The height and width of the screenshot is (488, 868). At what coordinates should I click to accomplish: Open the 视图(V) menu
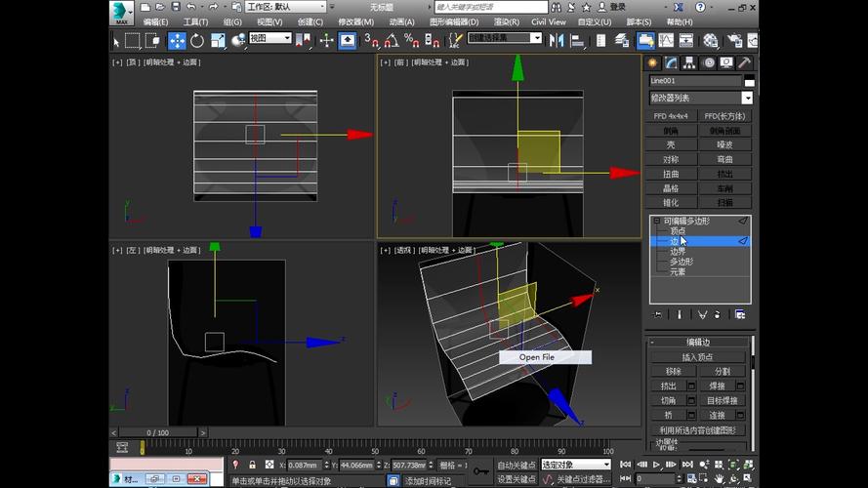(x=269, y=22)
